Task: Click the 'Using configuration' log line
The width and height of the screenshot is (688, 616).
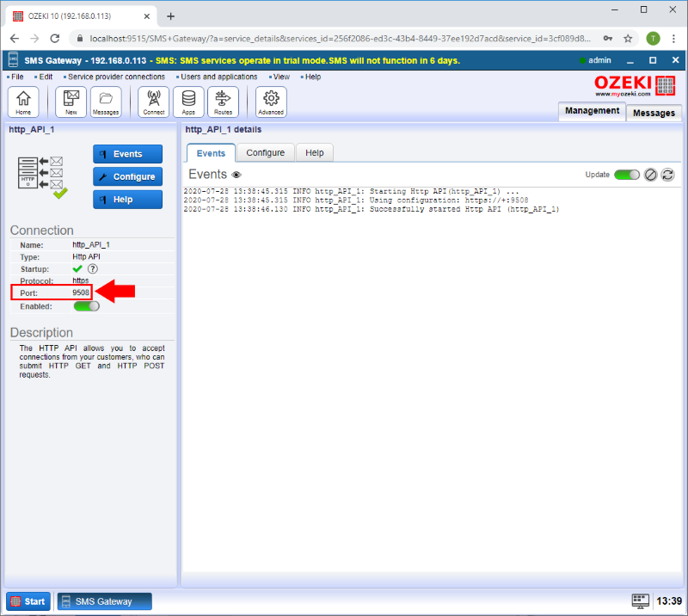Action: pos(356,200)
